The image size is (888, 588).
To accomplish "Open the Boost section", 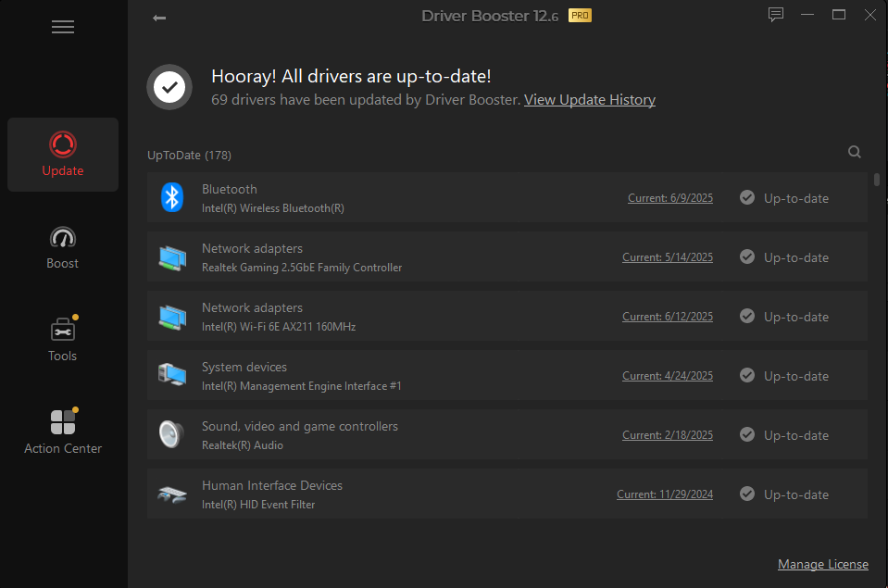I will tap(62, 247).
